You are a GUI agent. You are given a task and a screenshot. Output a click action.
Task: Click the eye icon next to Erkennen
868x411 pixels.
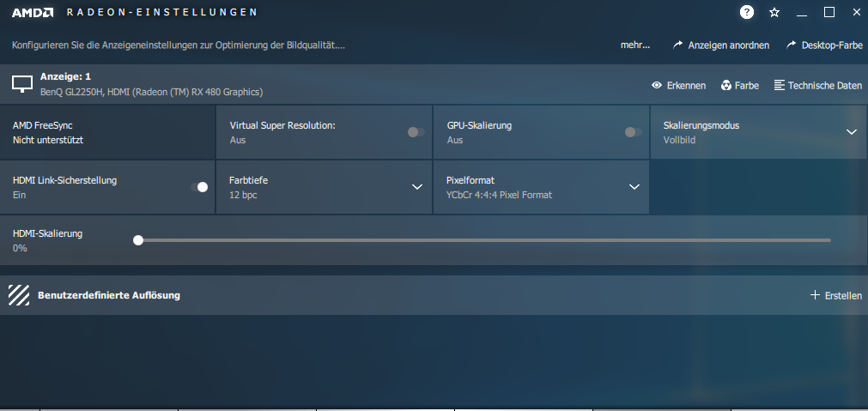click(657, 85)
